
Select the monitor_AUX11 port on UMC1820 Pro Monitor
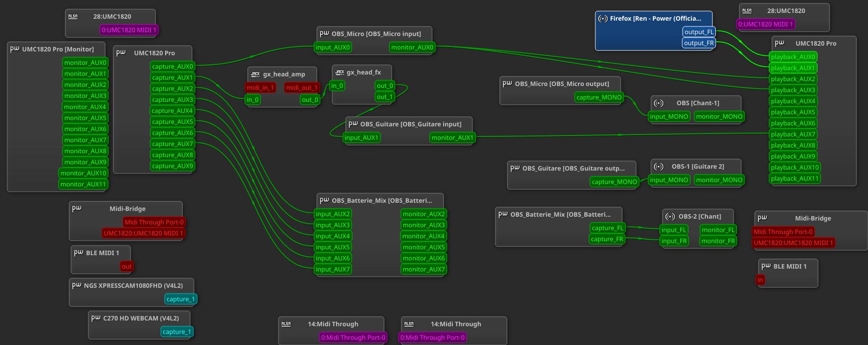[83, 184]
